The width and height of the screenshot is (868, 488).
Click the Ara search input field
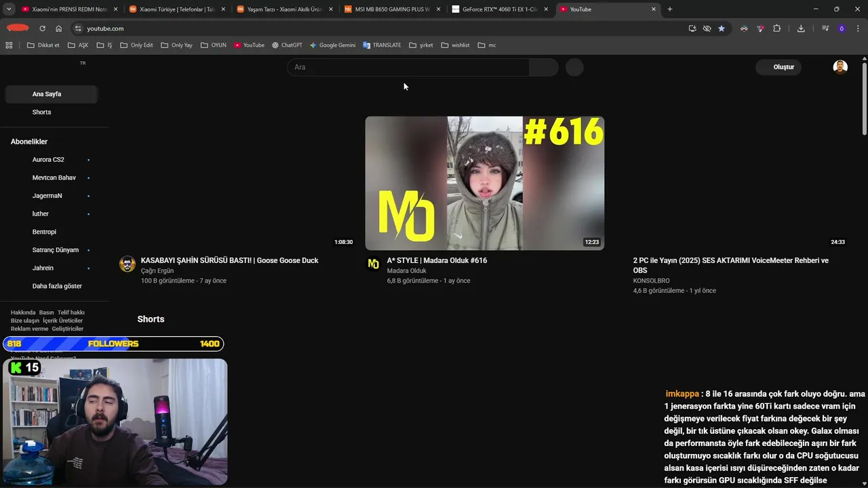tap(408, 67)
